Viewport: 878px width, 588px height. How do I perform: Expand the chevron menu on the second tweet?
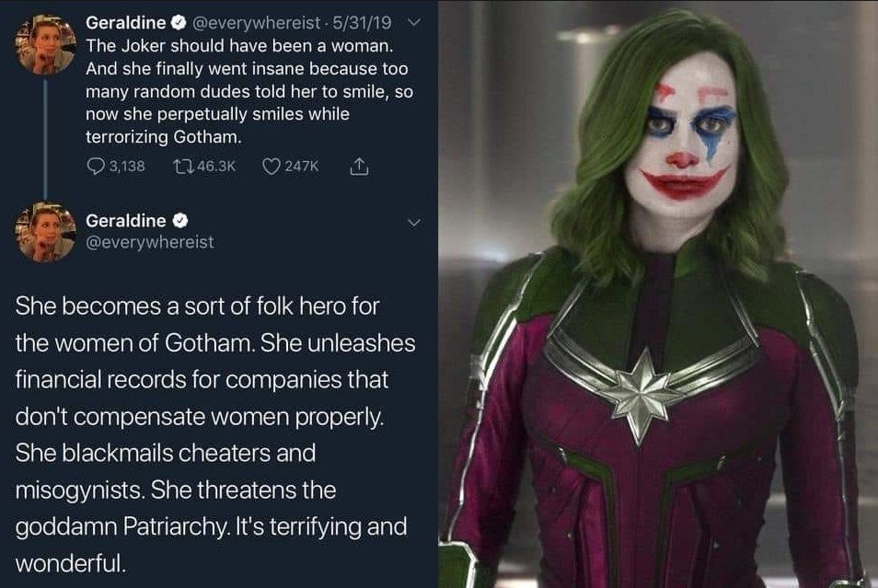pos(413,222)
